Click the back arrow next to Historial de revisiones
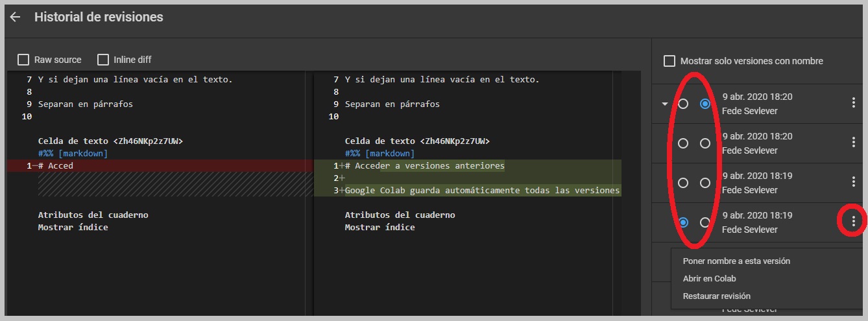The image size is (868, 321). pyautogui.click(x=15, y=18)
